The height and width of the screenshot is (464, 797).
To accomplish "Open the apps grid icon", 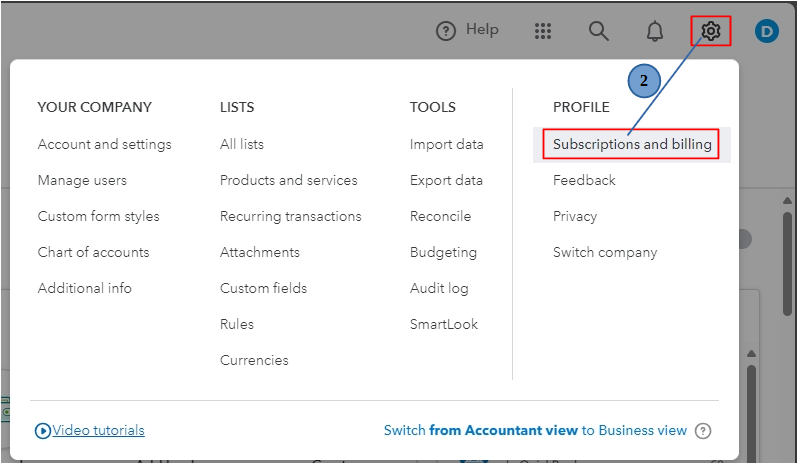I will [x=543, y=31].
